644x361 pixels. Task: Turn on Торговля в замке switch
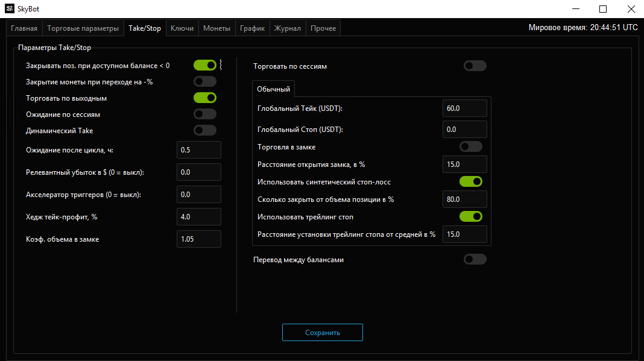pos(471,146)
